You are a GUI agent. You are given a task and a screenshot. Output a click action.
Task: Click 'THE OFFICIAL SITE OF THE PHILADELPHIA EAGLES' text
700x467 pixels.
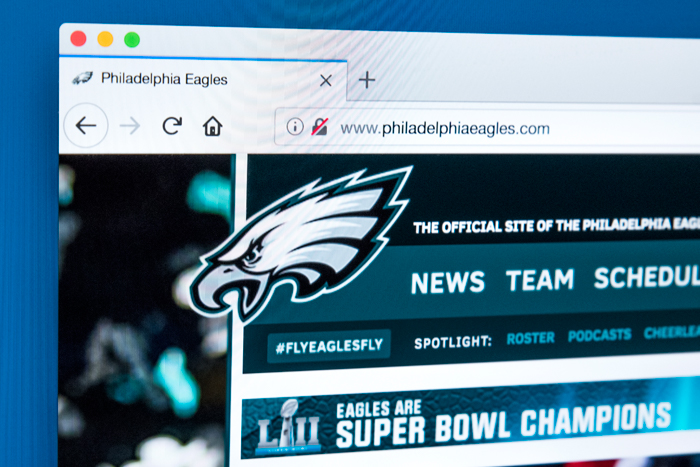click(x=556, y=225)
